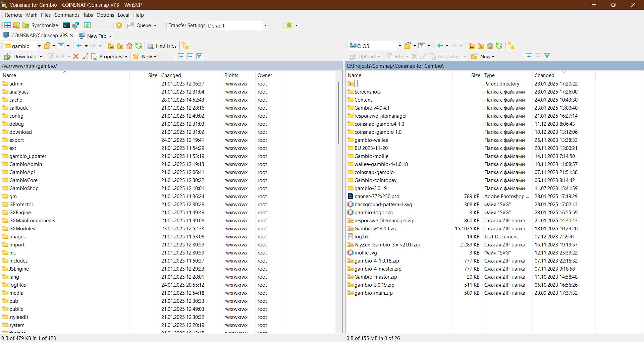Refresh the local panel
Image resolution: width=644 pixels, height=342 pixels.
(x=499, y=46)
